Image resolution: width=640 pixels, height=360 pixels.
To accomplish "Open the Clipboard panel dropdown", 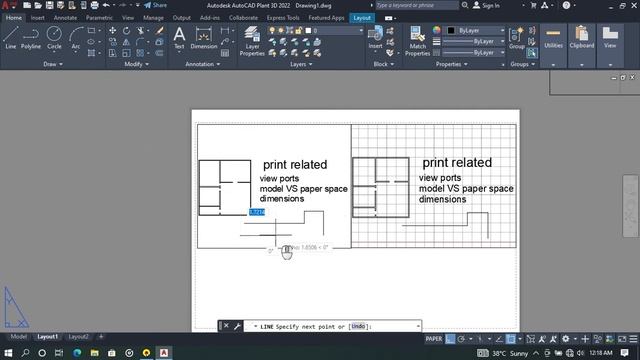I will point(582,64).
